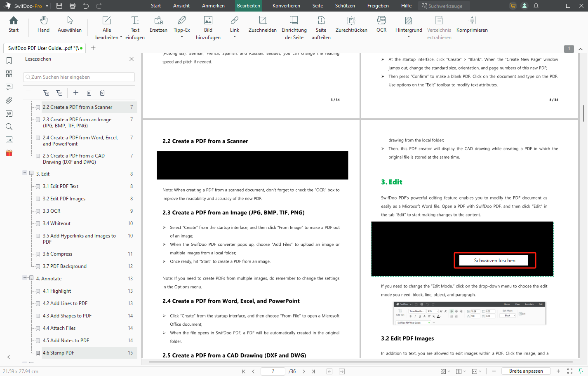588x376 pixels.
Task: Open the attachments paperclip panel
Action: pos(9,100)
